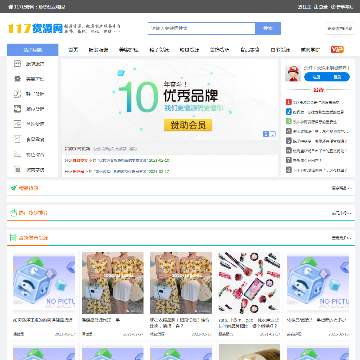360x360 pixels.
Task: Click 'more' link in flame section header
Action: (342, 213)
